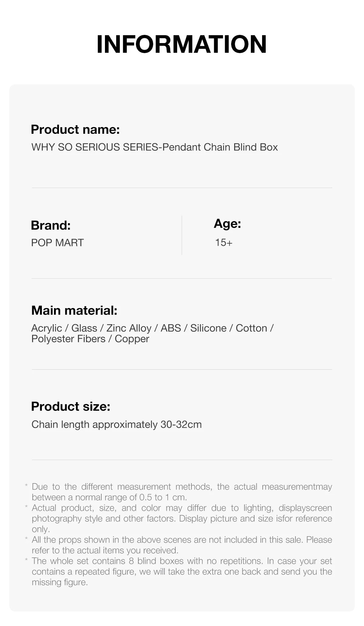
Task: Click the vertical divider between Brand and Age
Action: (x=182, y=235)
